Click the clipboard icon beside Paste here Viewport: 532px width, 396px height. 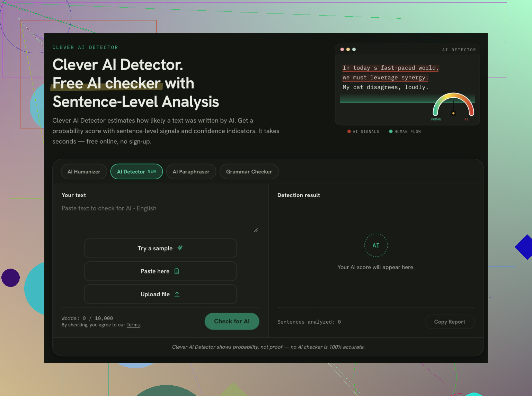[x=177, y=271]
